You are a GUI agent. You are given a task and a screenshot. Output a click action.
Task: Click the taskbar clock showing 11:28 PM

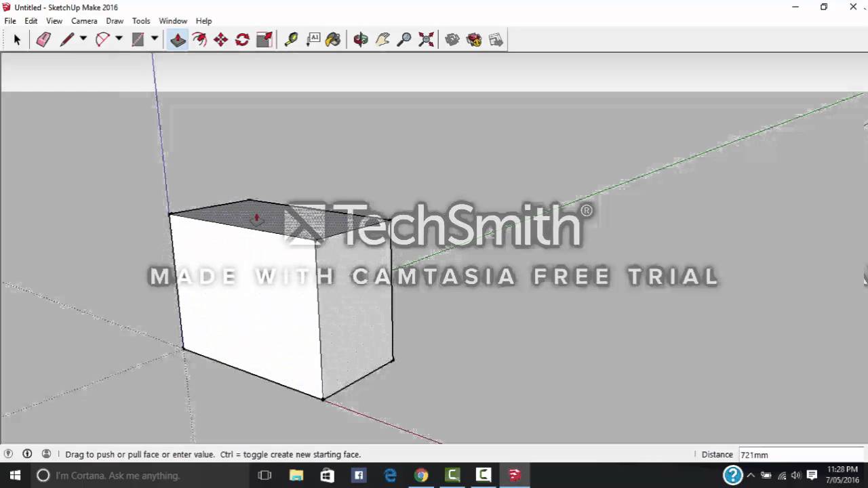842,475
